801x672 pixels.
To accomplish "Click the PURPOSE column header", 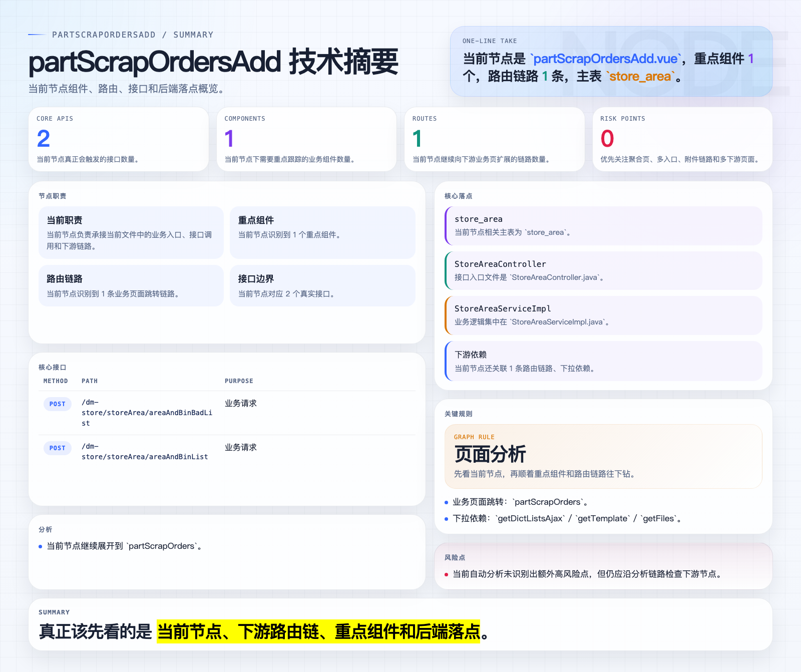I will point(239,381).
